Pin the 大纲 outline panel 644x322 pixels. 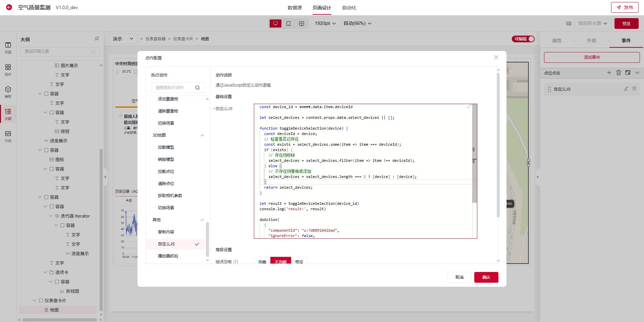point(97,39)
